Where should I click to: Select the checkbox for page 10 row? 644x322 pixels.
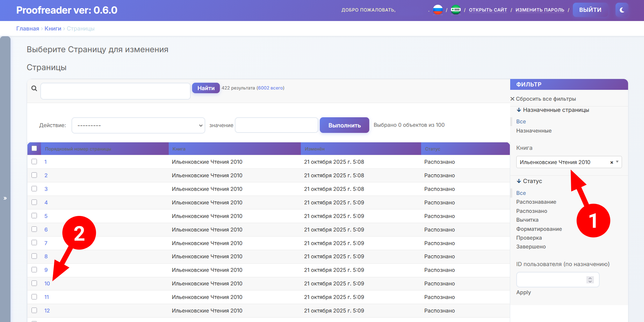tap(34, 283)
